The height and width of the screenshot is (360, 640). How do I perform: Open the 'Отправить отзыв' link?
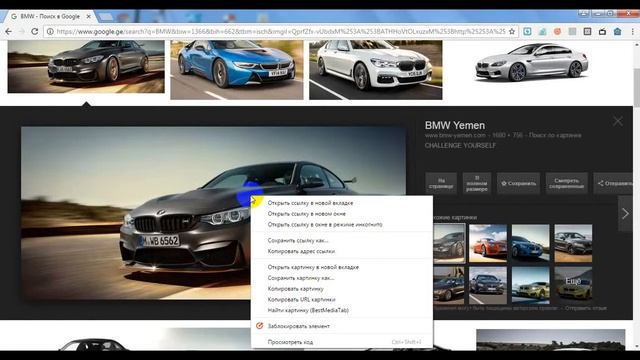(586, 308)
